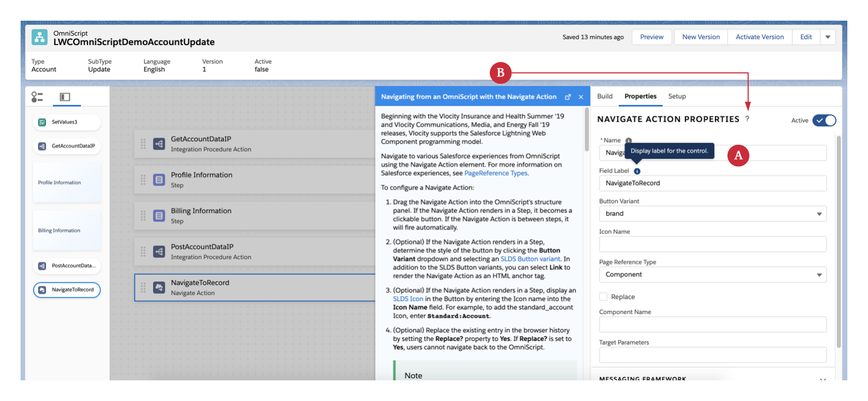The width and height of the screenshot is (868, 401).
Task: Select the slide panel layout icon
Action: coord(65,97)
